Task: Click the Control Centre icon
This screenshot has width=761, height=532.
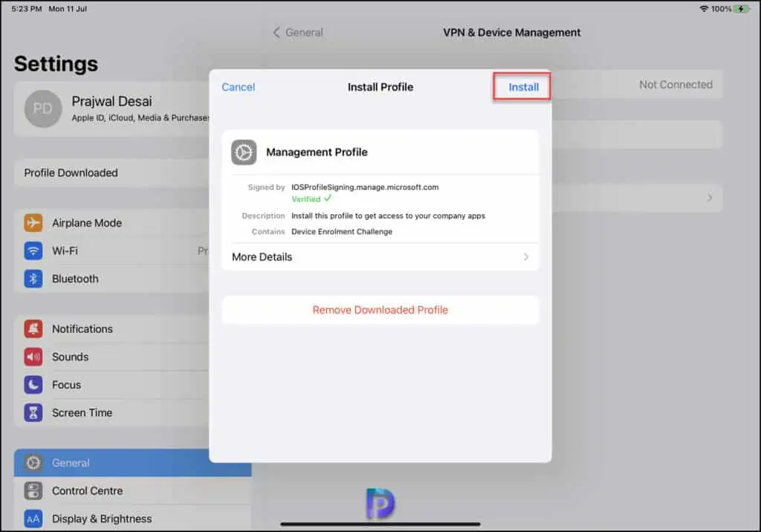Action: [33, 490]
